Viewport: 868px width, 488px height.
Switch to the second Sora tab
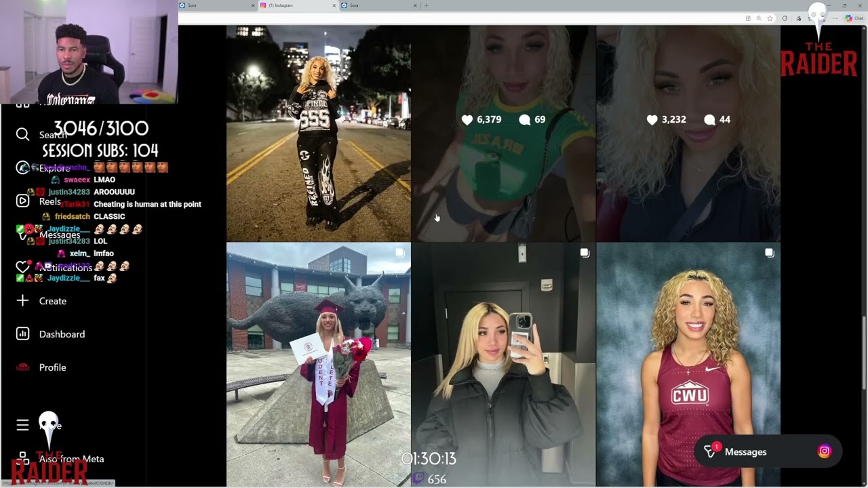pos(379,5)
